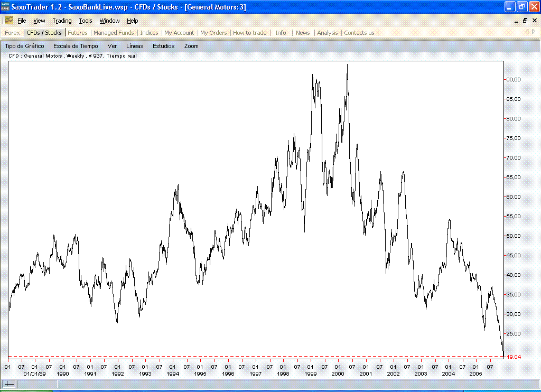Minimize the inner General Motors chart window
This screenshot has height=392, width=541.
(516, 21)
